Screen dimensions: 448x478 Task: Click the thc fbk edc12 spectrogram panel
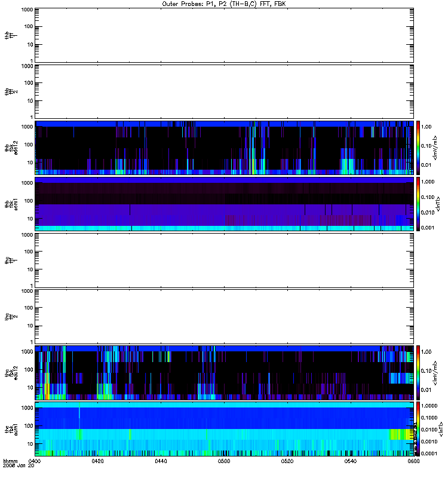[x=225, y=373]
